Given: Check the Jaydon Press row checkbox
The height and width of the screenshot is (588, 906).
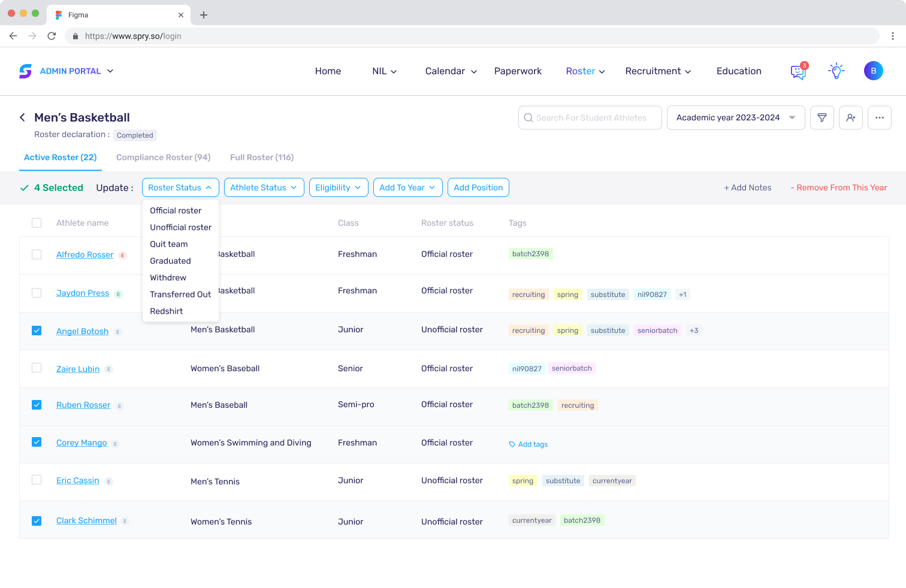Looking at the screenshot, I should click(x=37, y=293).
